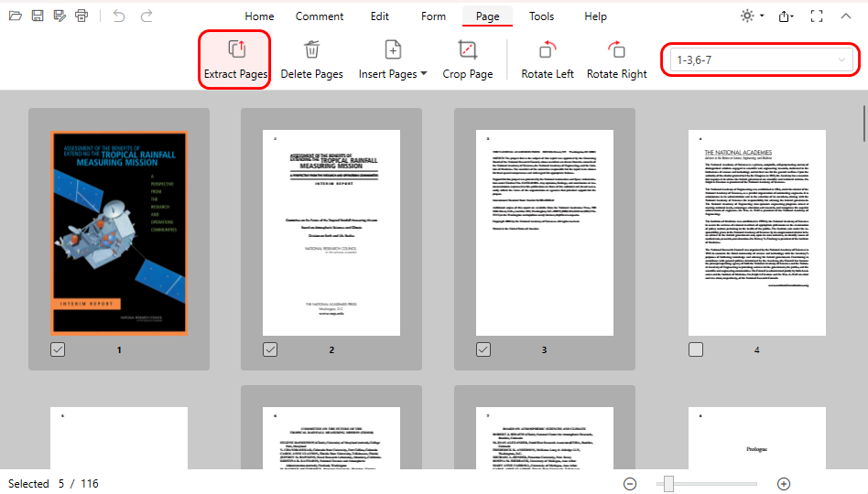Click the Save As icon with pencil
Screen dimensions: 868x494
[x=60, y=16]
